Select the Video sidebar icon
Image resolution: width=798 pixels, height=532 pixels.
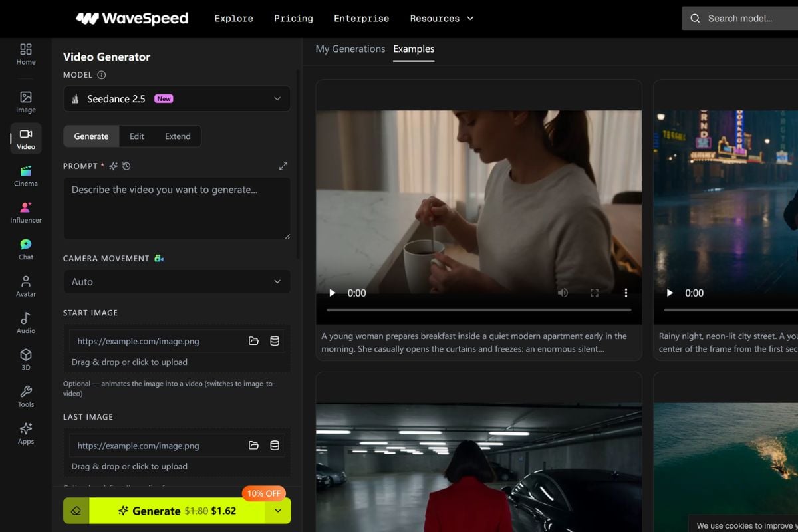[26, 139]
